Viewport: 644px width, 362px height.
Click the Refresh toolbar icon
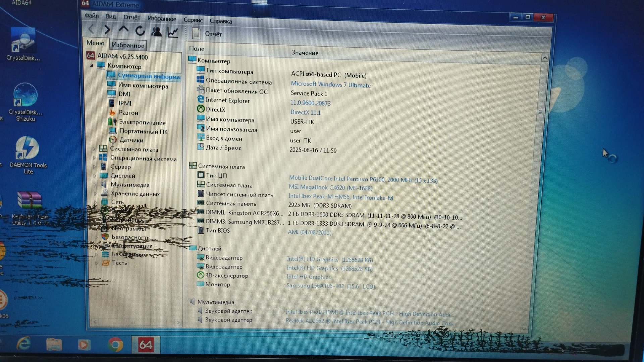[140, 31]
